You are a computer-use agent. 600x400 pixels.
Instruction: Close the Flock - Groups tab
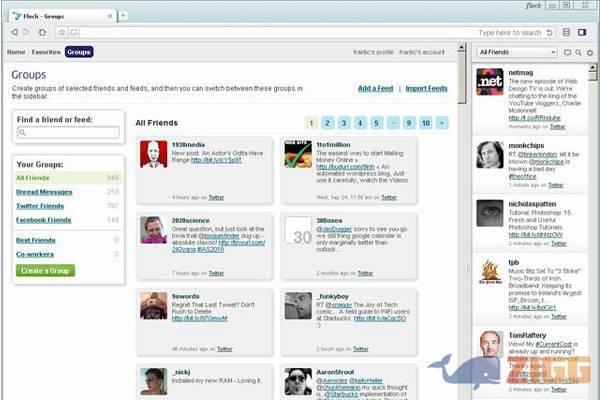[x=110, y=16]
